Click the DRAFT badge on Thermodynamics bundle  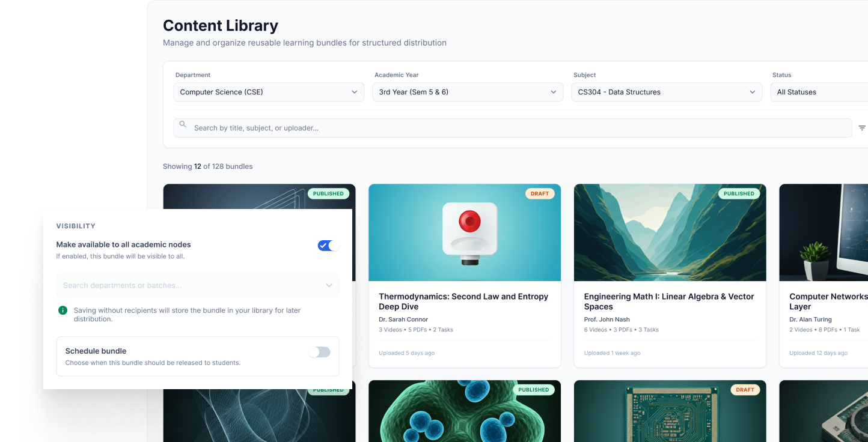[x=539, y=193]
